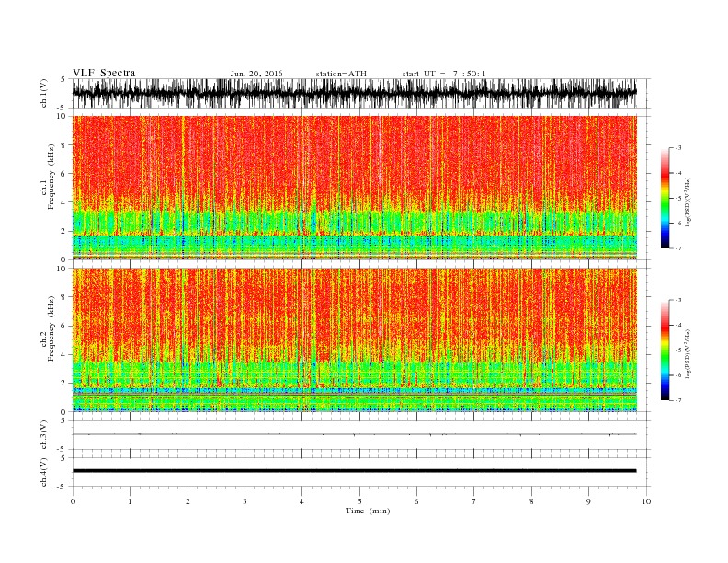Click the ch.2 Frequency (kHz) axis label
Screen dimensions: 728x563
point(48,328)
